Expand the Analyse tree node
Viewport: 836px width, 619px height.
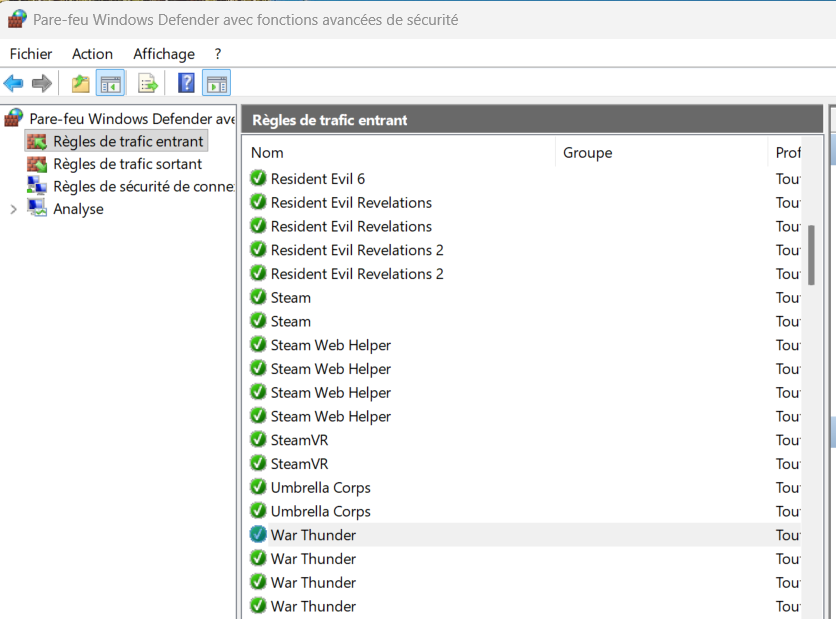click(13, 209)
